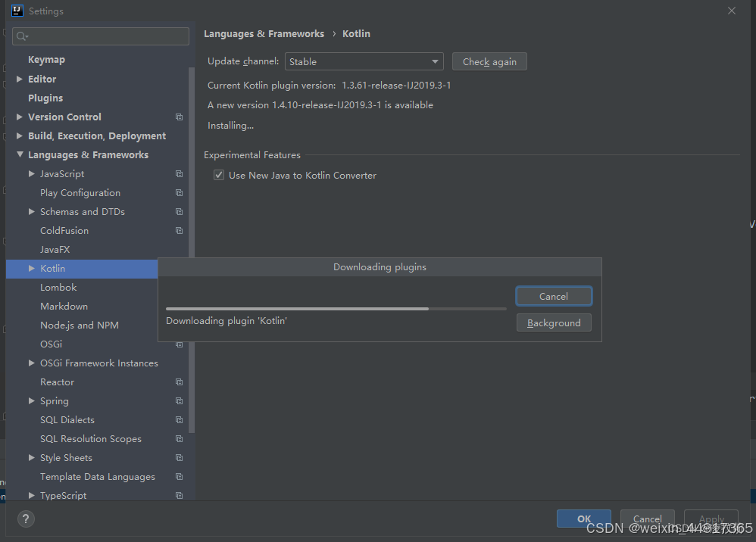756x542 pixels.
Task: Click the project-level icon beside ColdFusion
Action: pos(179,231)
